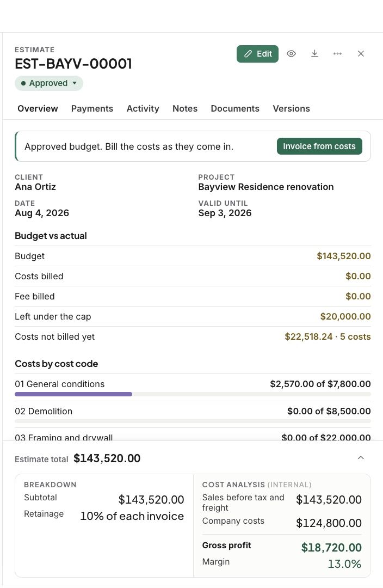Viewport: 383px width, 588px height.
Task: Click the 02 Demolition progress bar
Action: [x=193, y=421]
